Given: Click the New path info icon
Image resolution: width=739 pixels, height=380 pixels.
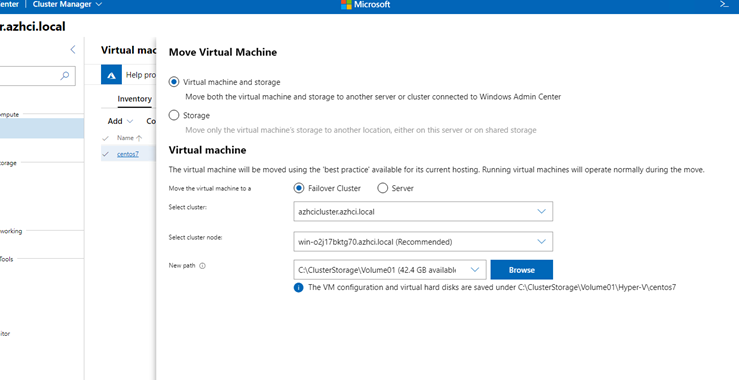Looking at the screenshot, I should tap(202, 266).
